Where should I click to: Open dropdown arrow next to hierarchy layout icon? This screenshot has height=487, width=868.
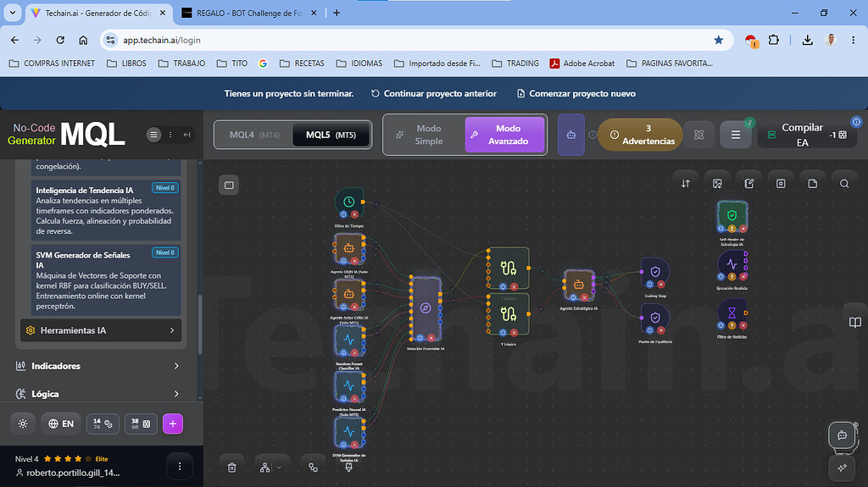279,468
